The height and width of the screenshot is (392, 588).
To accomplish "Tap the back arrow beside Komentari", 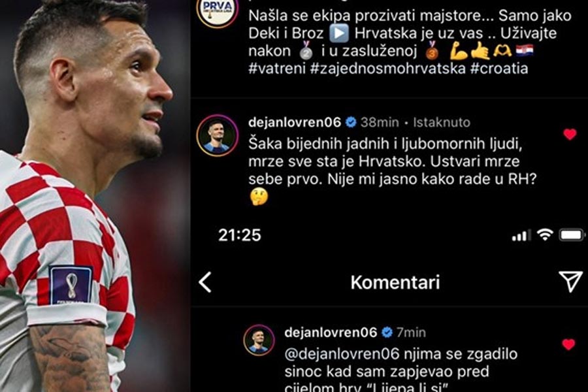I will click(x=205, y=282).
